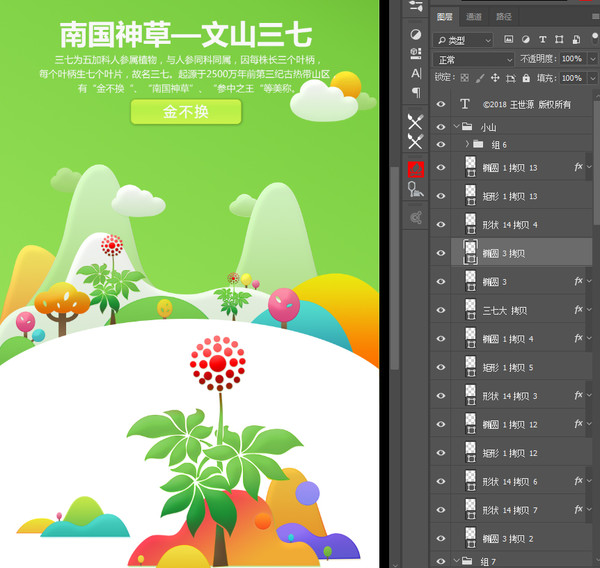Click the T icon of the ©2018 text layer
This screenshot has height=568, width=600.
pyautogui.click(x=465, y=104)
